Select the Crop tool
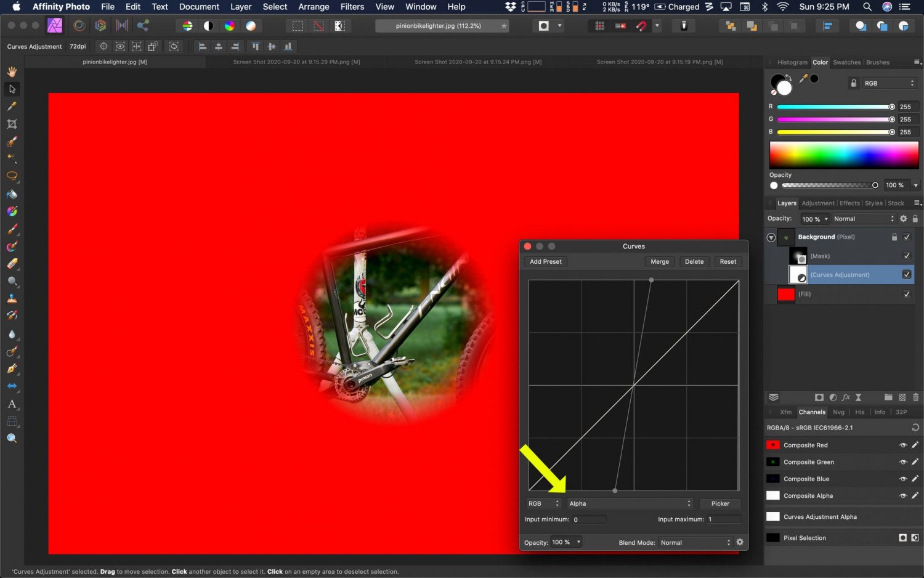924x578 pixels. click(12, 124)
